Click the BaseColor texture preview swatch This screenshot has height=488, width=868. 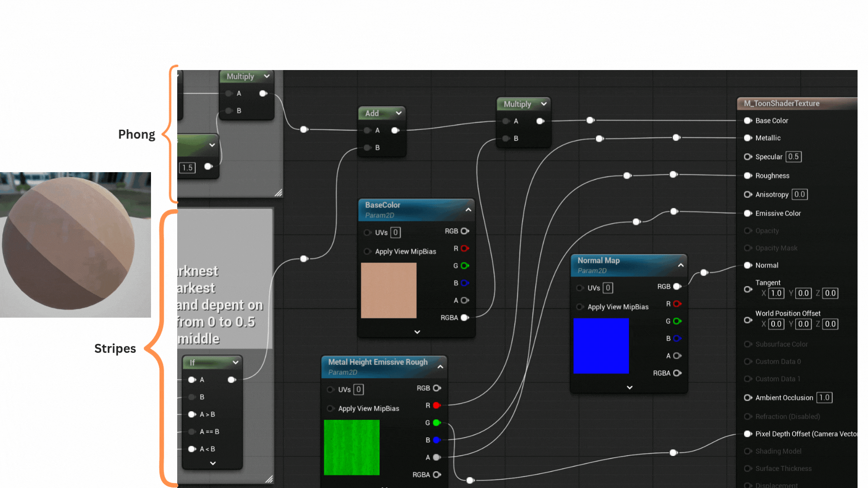coord(388,291)
